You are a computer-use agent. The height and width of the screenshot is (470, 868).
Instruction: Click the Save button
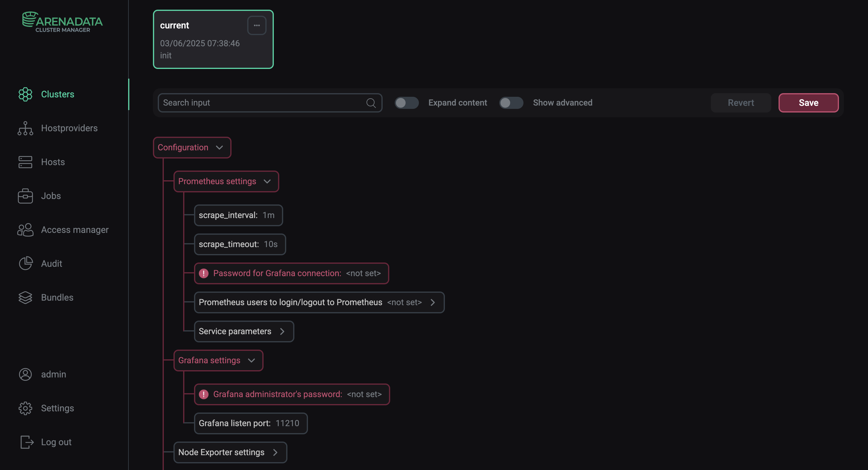click(x=809, y=103)
